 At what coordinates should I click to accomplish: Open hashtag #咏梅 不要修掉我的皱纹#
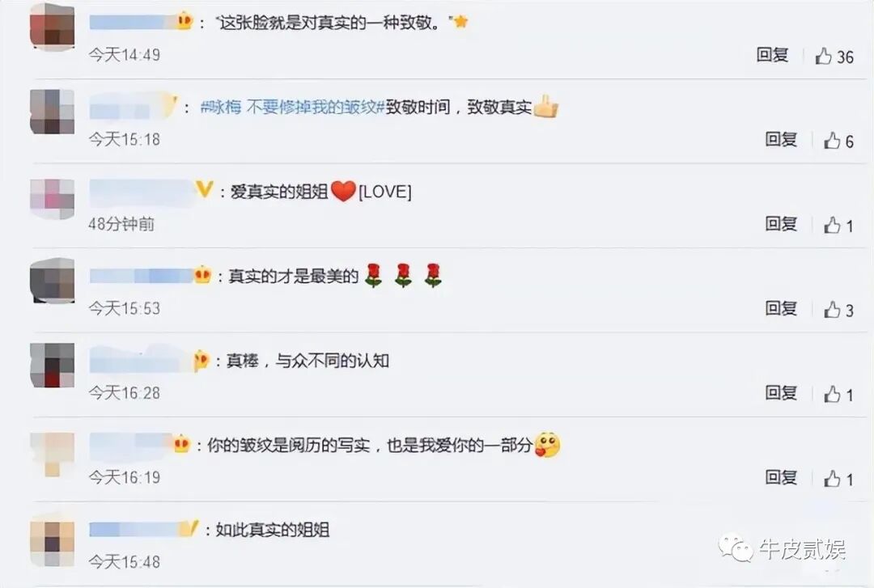(x=293, y=107)
